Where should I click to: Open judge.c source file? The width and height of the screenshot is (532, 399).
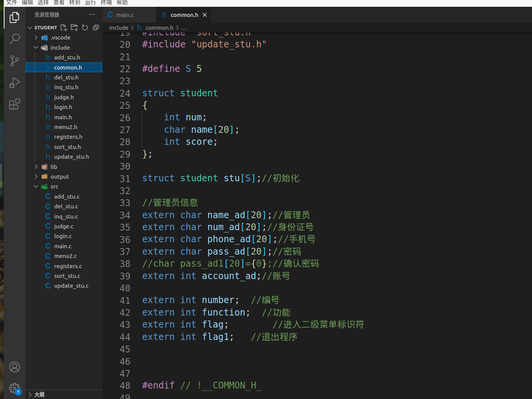[63, 226]
